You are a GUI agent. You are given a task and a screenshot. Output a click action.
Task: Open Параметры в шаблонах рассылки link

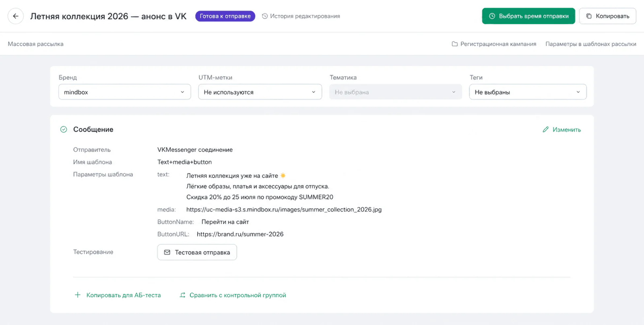pos(591,44)
